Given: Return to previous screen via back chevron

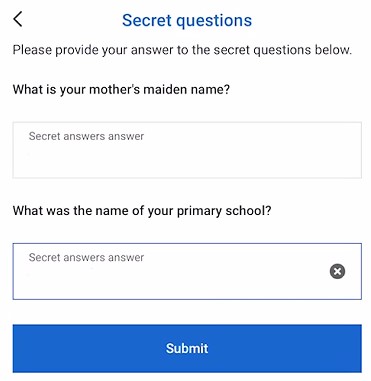Looking at the screenshot, I should coord(18,19).
